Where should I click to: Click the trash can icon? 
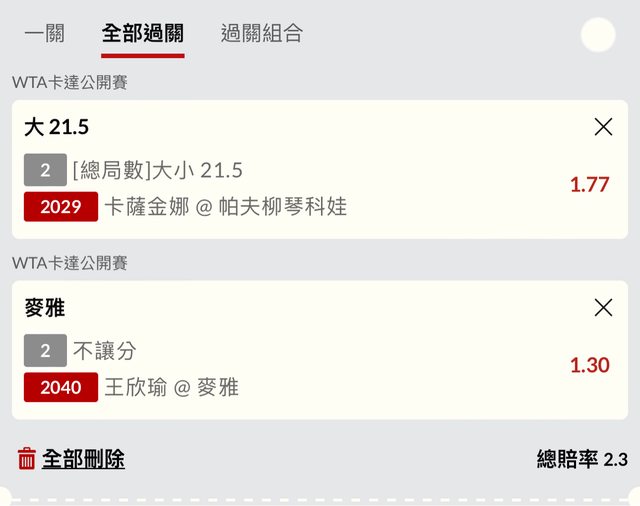[x=27, y=459]
